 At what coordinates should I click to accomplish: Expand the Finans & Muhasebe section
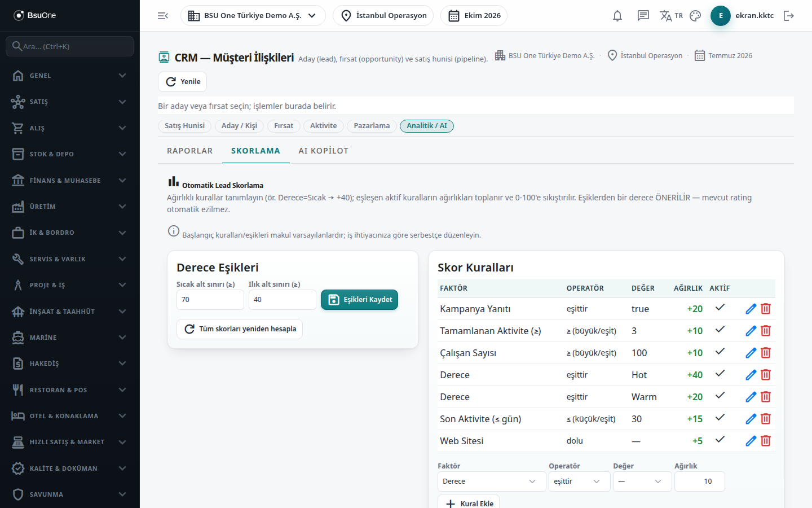tap(70, 181)
